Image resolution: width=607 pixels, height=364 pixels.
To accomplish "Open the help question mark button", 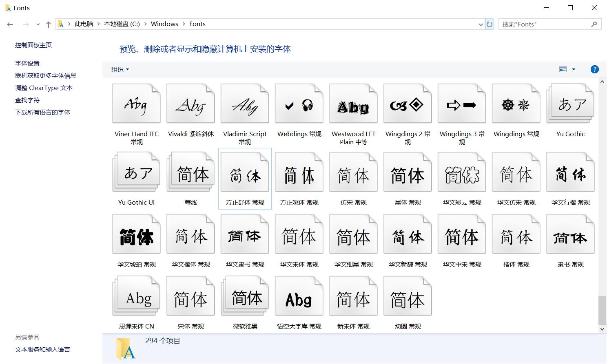I will point(594,69).
